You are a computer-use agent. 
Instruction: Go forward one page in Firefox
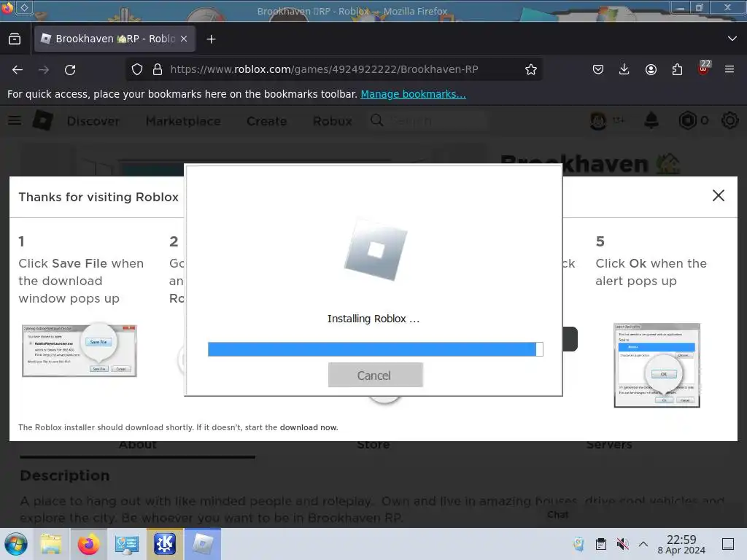click(44, 69)
